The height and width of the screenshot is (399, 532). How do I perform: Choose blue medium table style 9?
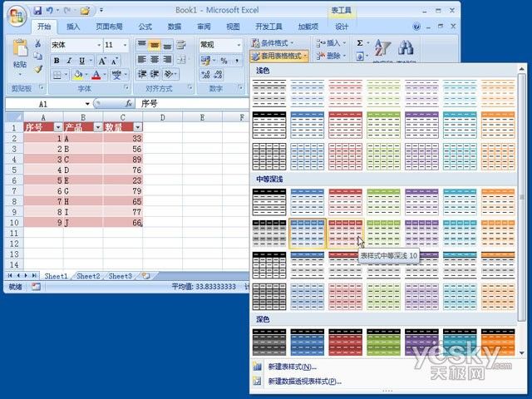coord(308,234)
